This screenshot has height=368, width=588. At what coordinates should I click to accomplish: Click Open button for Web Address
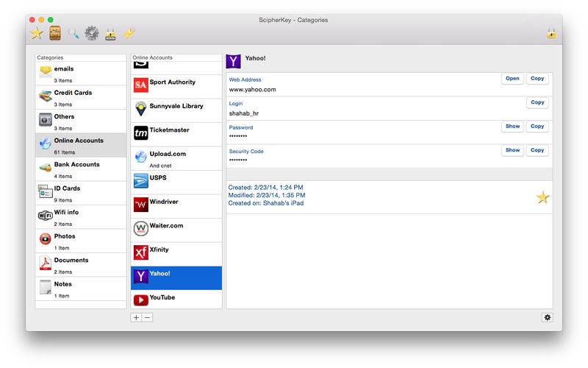512,79
